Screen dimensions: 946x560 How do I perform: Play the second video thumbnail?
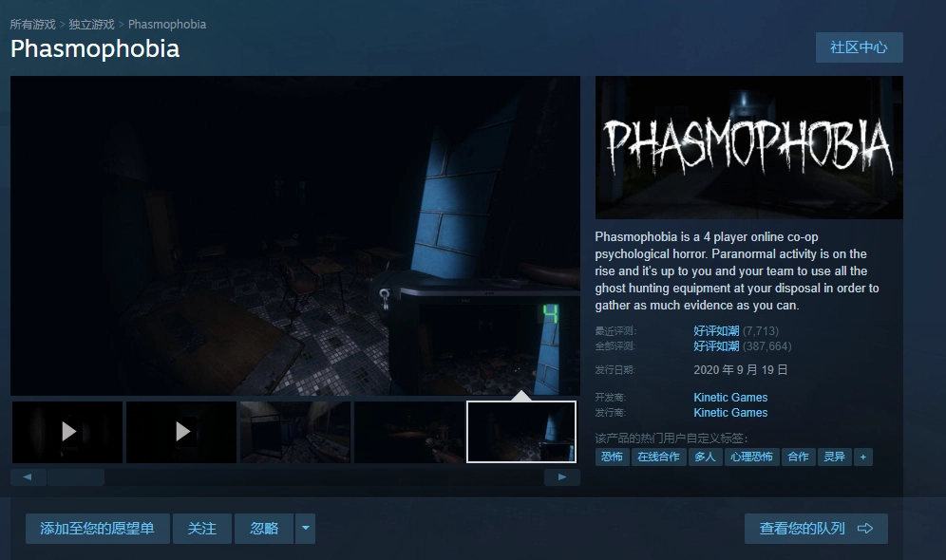click(181, 432)
